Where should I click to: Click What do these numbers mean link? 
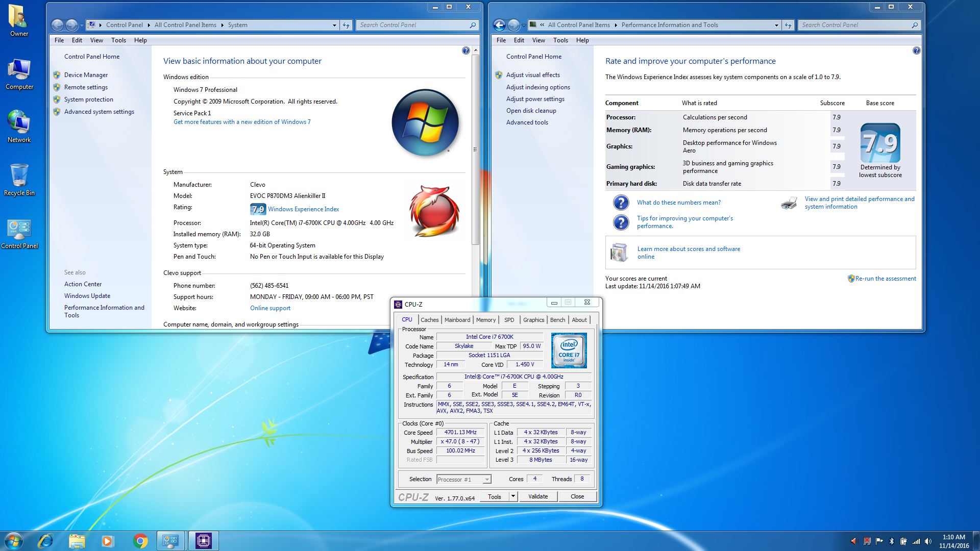[679, 203]
